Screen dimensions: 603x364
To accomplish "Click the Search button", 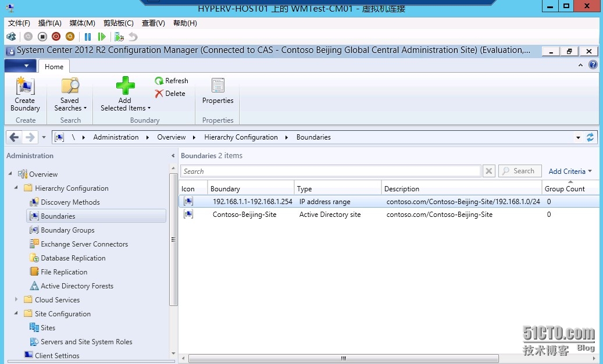I will coord(520,171).
